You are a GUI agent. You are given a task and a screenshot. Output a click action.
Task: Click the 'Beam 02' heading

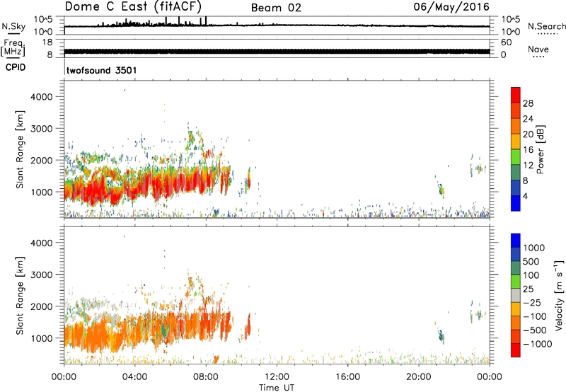click(x=276, y=8)
